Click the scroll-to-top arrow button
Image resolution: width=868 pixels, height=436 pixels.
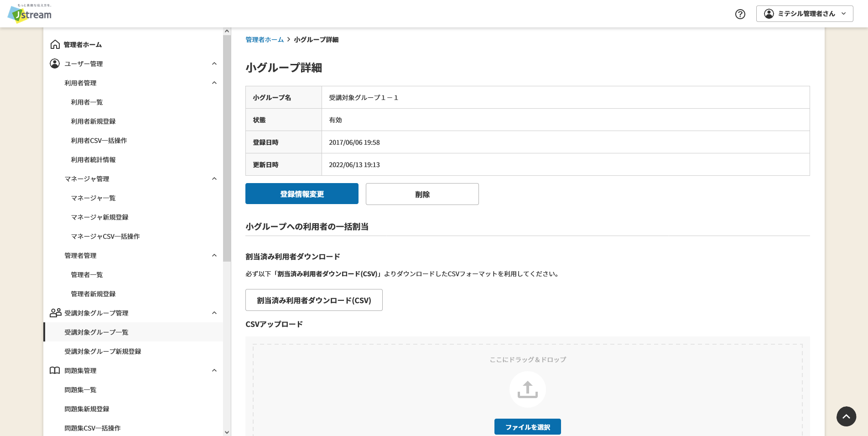pos(846,416)
